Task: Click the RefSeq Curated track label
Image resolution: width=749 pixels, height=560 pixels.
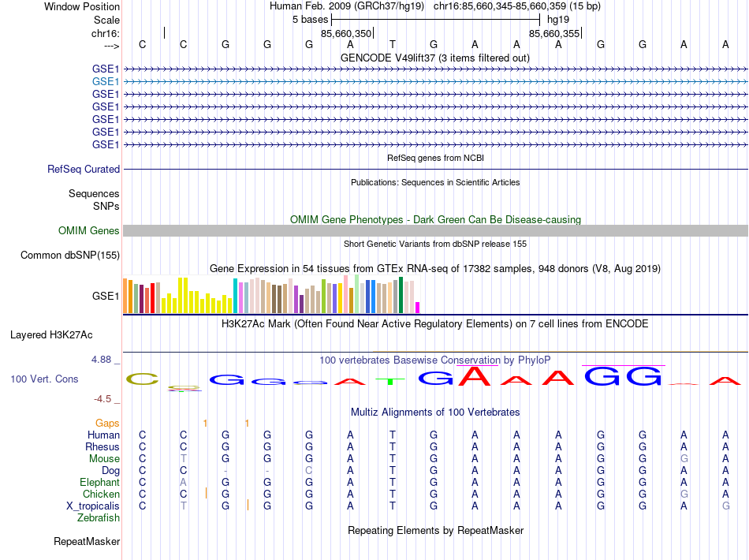Action: click(x=84, y=169)
